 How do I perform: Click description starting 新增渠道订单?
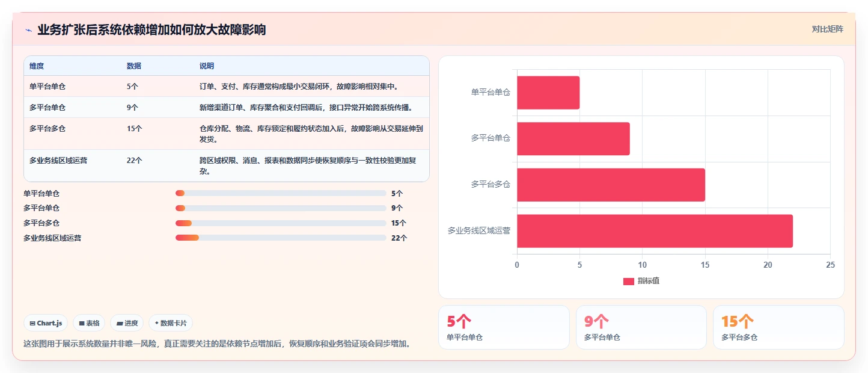click(306, 108)
